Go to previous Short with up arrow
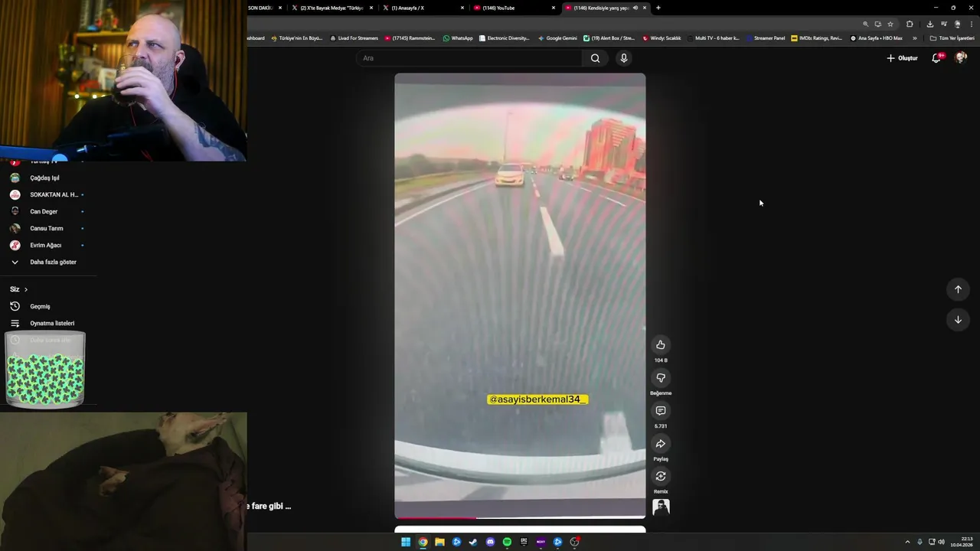This screenshot has height=551, width=980. click(958, 289)
